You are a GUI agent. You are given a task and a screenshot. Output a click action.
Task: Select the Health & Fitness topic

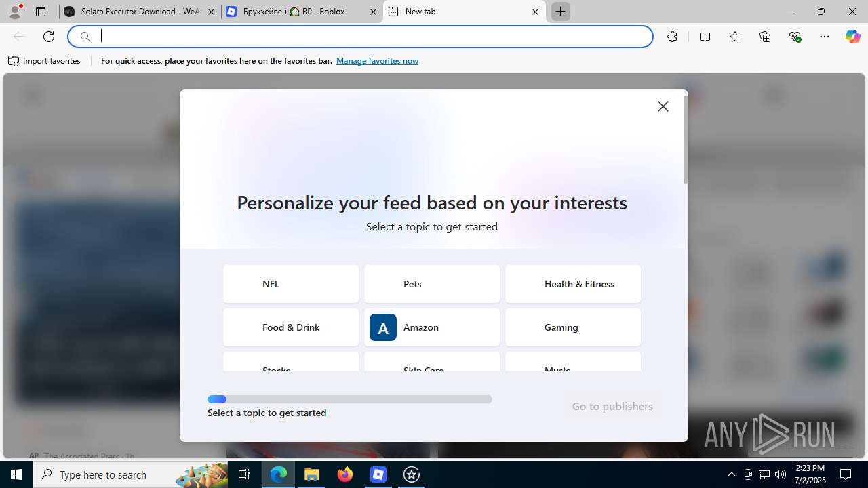pyautogui.click(x=573, y=284)
